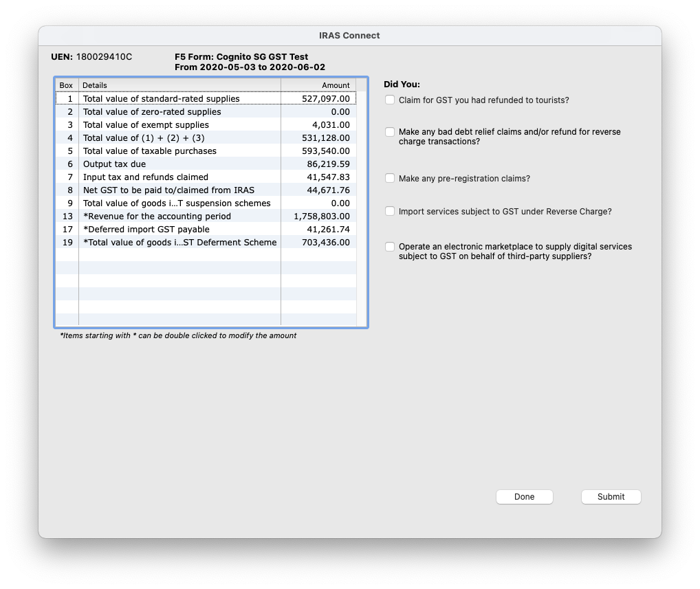Click the amount 44,671.76
This screenshot has height=589, width=700.
coord(328,190)
